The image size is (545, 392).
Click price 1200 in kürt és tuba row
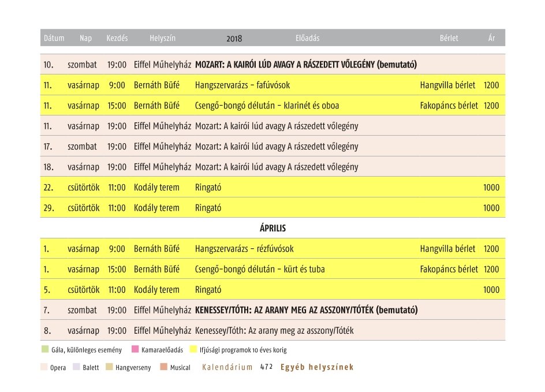click(x=491, y=270)
